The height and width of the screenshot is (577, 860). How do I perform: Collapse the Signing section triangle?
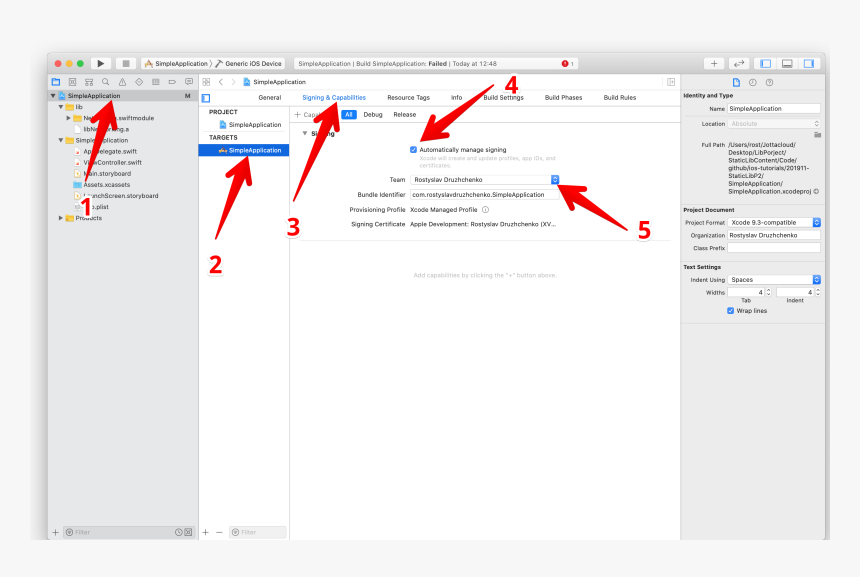click(x=305, y=133)
